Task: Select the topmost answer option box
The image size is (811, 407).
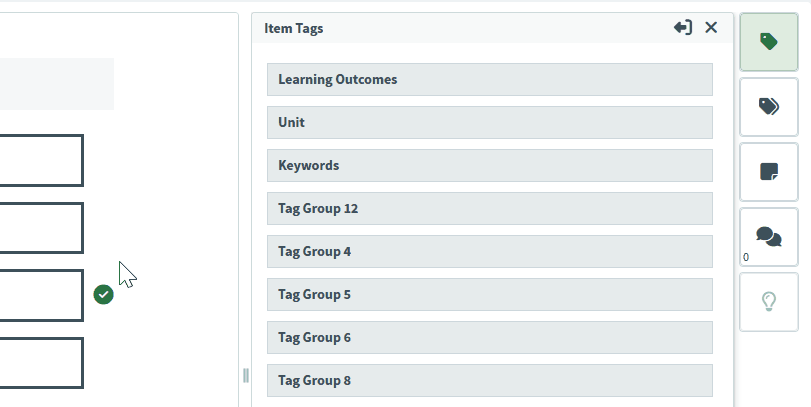Action: pos(40,160)
